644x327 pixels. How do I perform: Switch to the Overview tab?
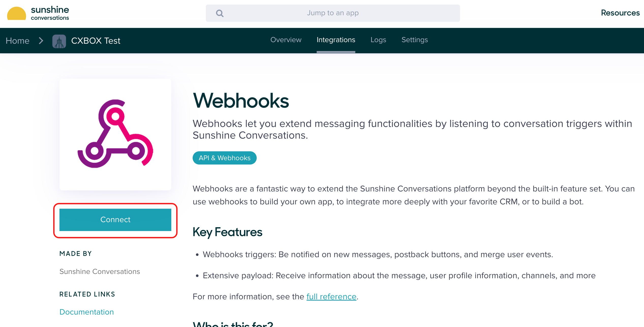[286, 40]
